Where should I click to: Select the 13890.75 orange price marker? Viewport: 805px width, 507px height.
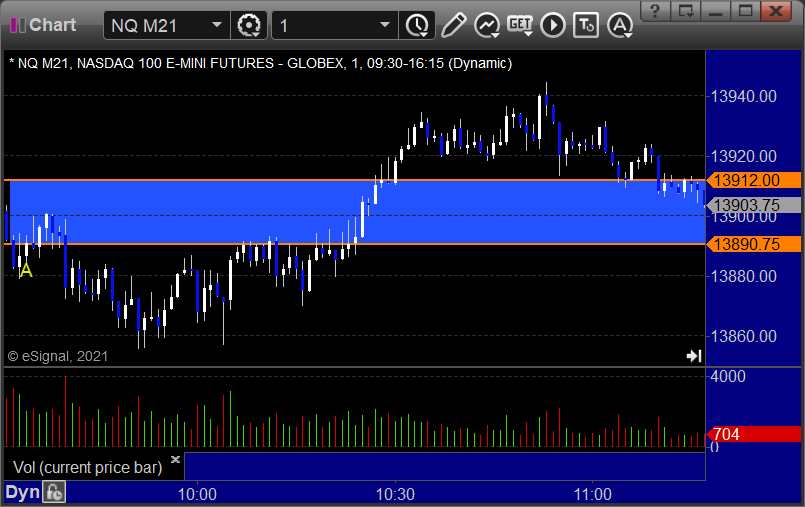(753, 244)
